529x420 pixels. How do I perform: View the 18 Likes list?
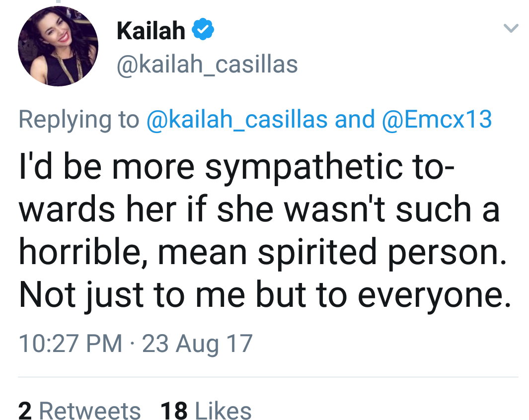click(x=206, y=411)
